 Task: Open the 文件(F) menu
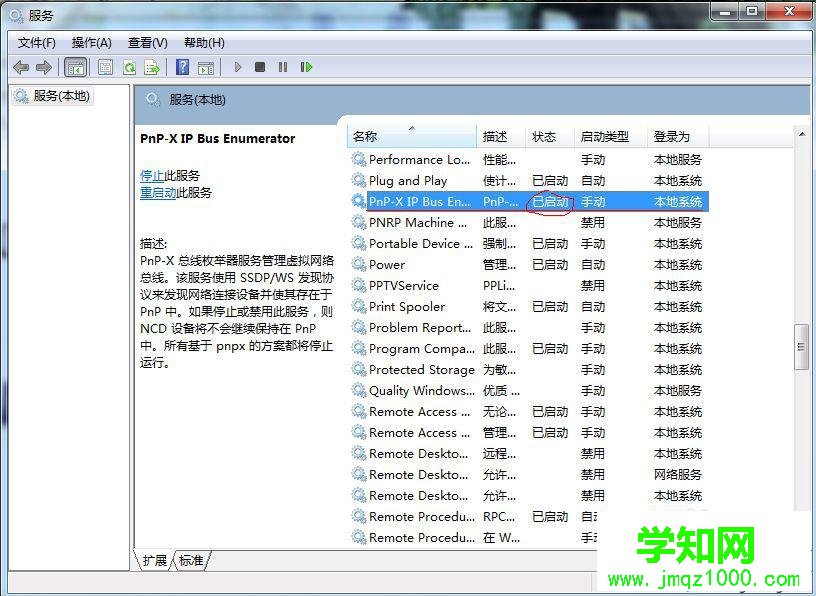(x=37, y=42)
